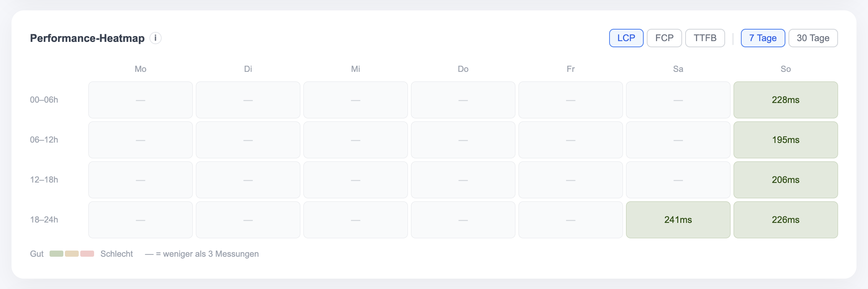
Task: Switch the heatmap metric to TTFB
Action: (705, 38)
